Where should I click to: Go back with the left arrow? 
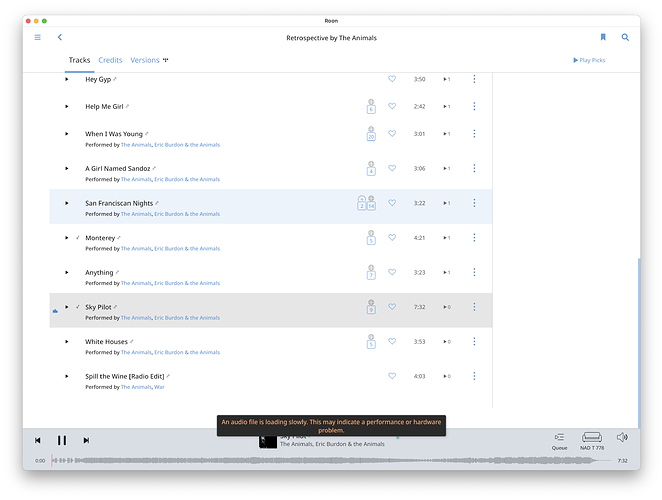click(60, 37)
